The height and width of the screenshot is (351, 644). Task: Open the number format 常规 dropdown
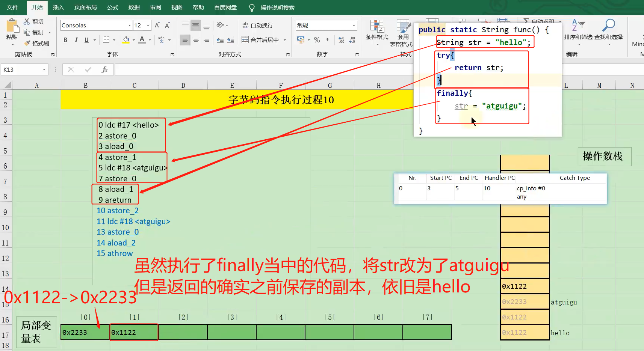(354, 25)
